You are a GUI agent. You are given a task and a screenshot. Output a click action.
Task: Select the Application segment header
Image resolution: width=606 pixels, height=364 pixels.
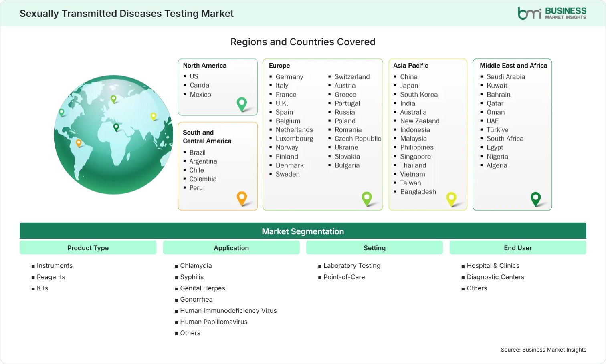(231, 248)
